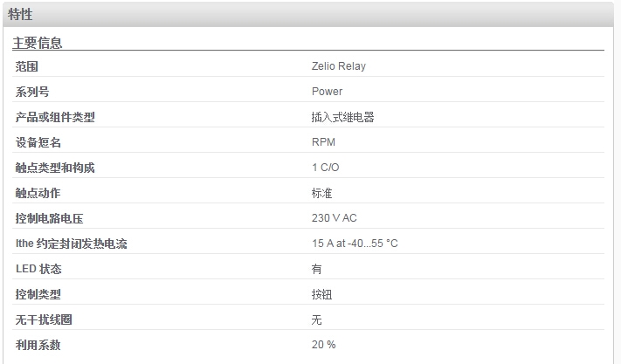
Task: Select the 1 C/O value
Action: [x=325, y=168]
